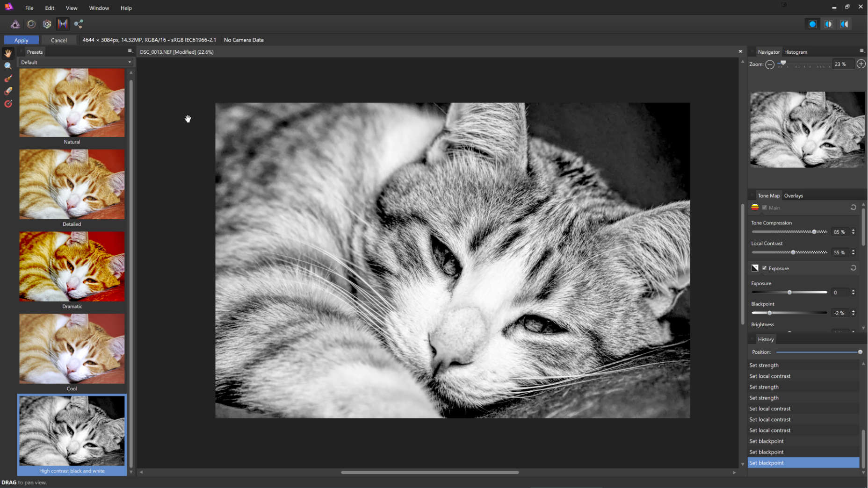Adjust the Tone Compression slider
The image size is (868, 488).
[x=789, y=232]
